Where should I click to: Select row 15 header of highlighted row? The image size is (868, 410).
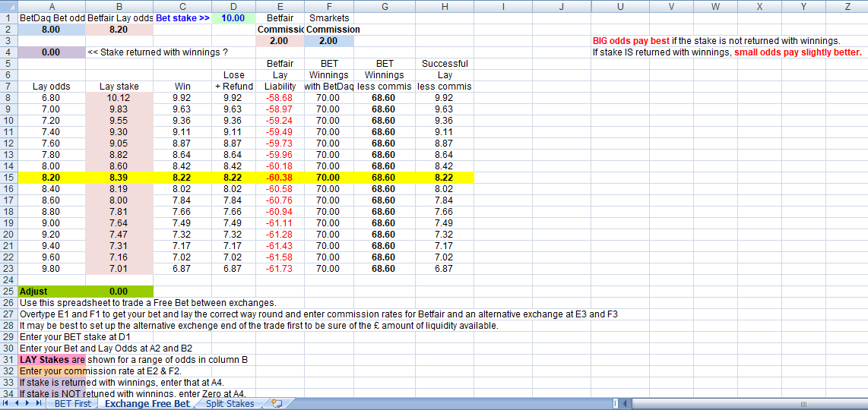pos(8,177)
